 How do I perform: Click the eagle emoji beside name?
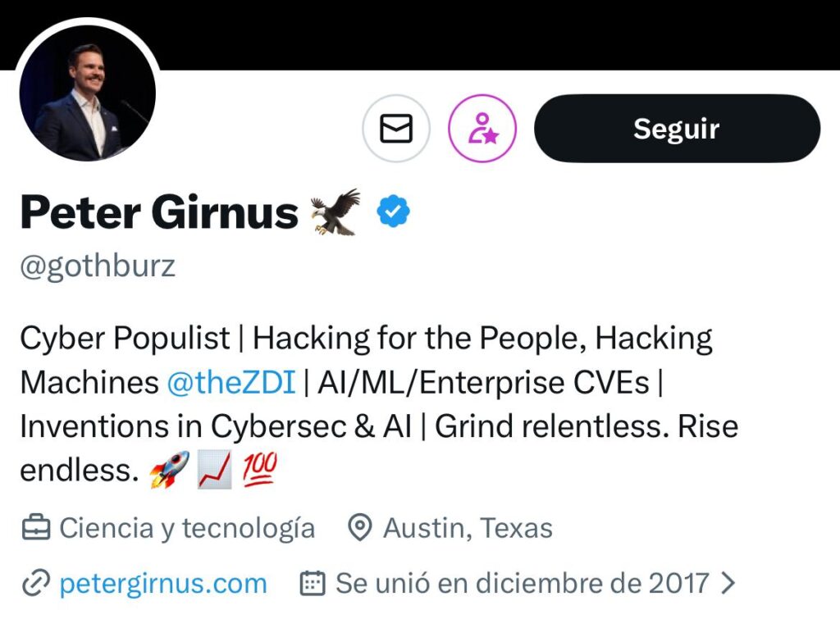pos(336,212)
